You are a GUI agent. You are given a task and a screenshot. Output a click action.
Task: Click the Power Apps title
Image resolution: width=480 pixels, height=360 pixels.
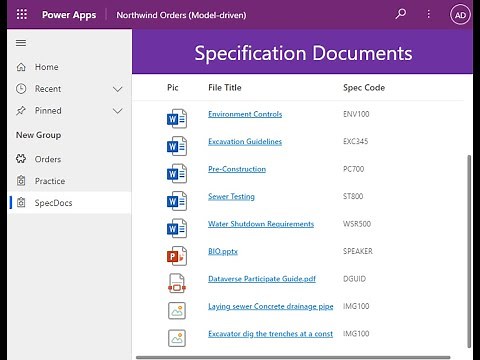69,15
